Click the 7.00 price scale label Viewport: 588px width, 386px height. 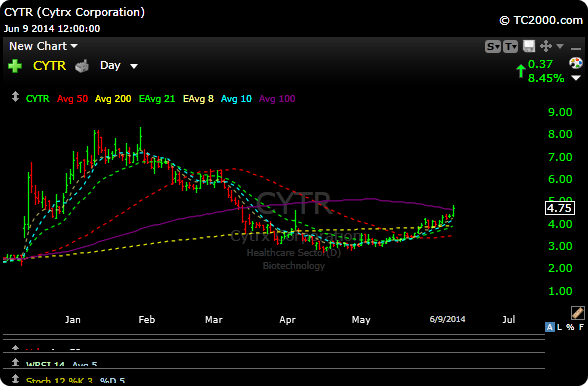(560, 157)
